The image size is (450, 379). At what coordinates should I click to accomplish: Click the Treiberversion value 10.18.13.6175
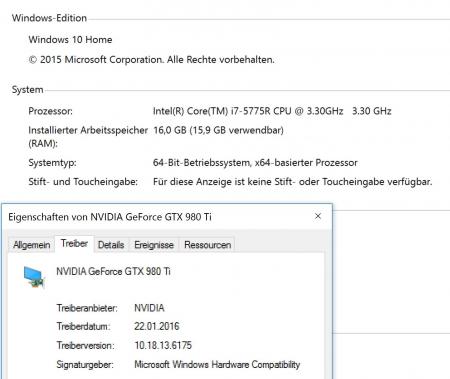[163, 345]
